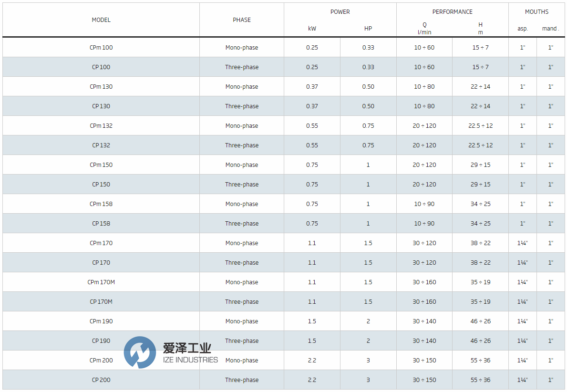Click the 2.2 kW value for CP 200

point(312,380)
